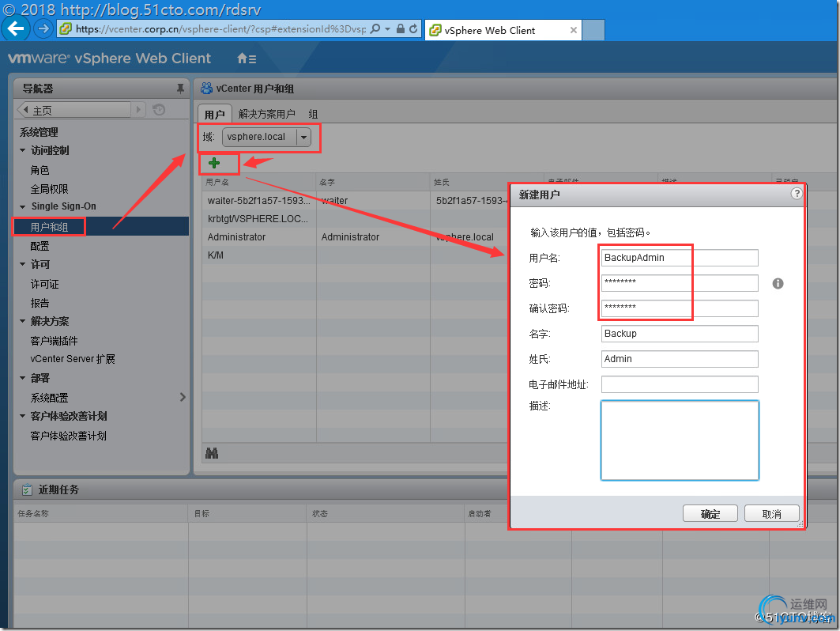The image size is (840, 631).
Task: Pin the navigator panel
Action: 180,89
